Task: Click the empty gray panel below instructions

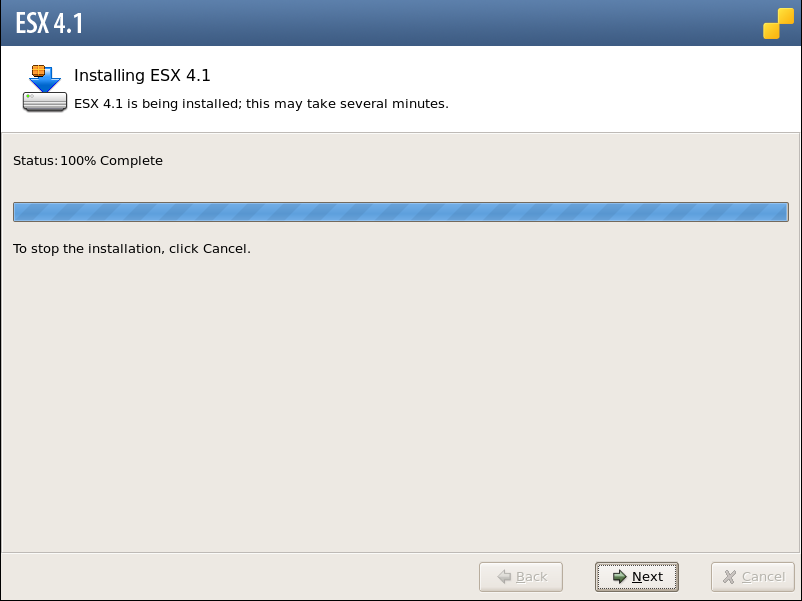Action: coord(400,404)
